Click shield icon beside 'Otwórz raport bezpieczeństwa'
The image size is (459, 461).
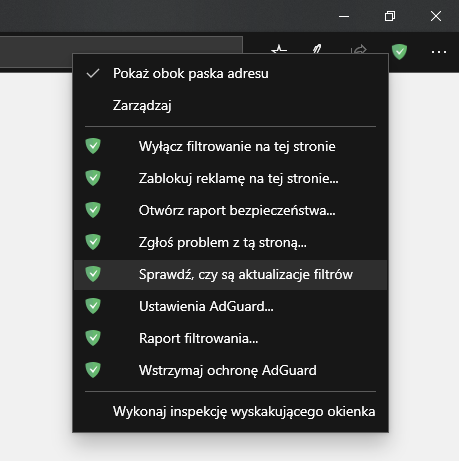tap(93, 210)
